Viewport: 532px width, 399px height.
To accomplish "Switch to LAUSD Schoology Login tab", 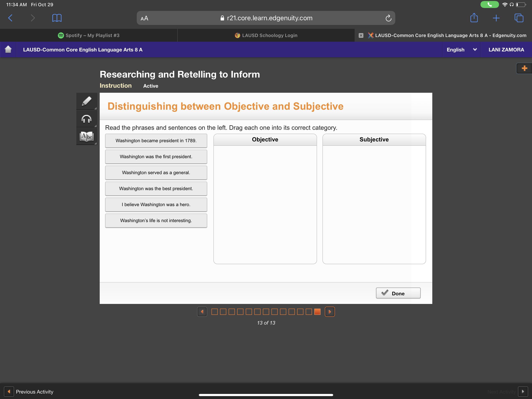I will coord(266,35).
